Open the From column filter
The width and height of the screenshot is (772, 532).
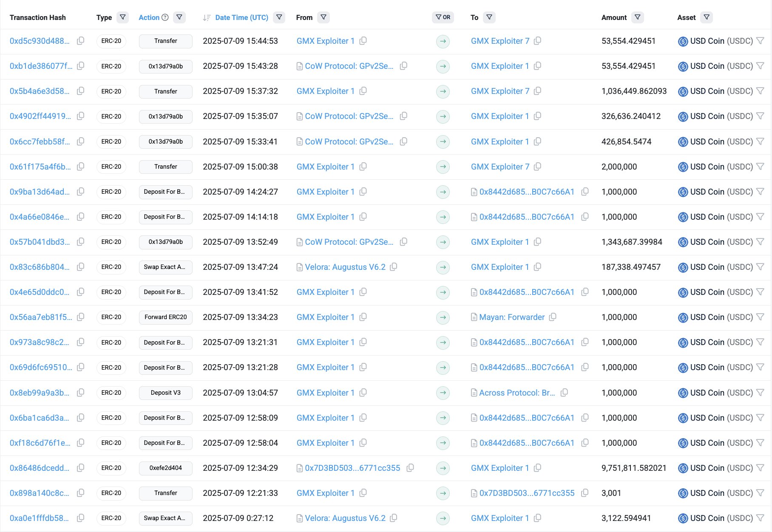324,17
